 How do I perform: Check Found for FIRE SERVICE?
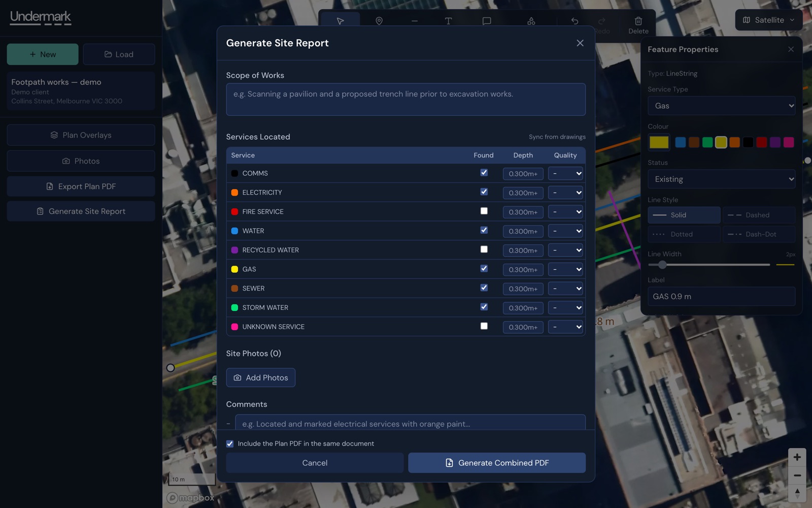(x=484, y=211)
